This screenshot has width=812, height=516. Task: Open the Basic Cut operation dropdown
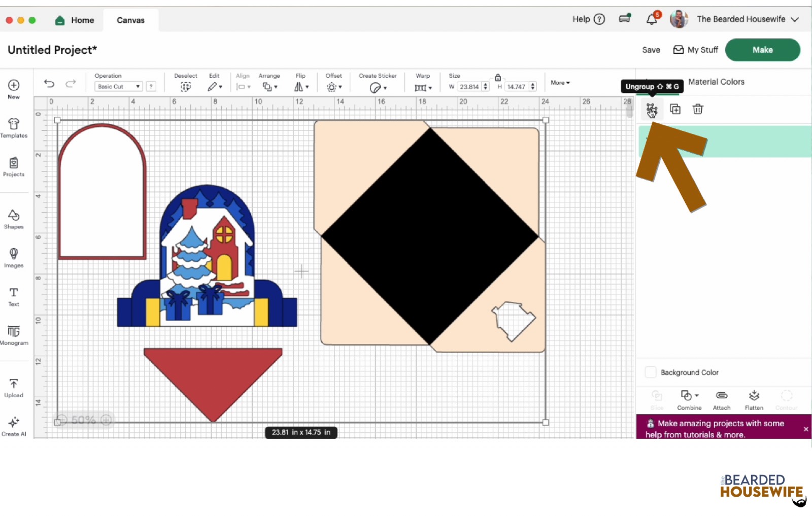click(119, 86)
